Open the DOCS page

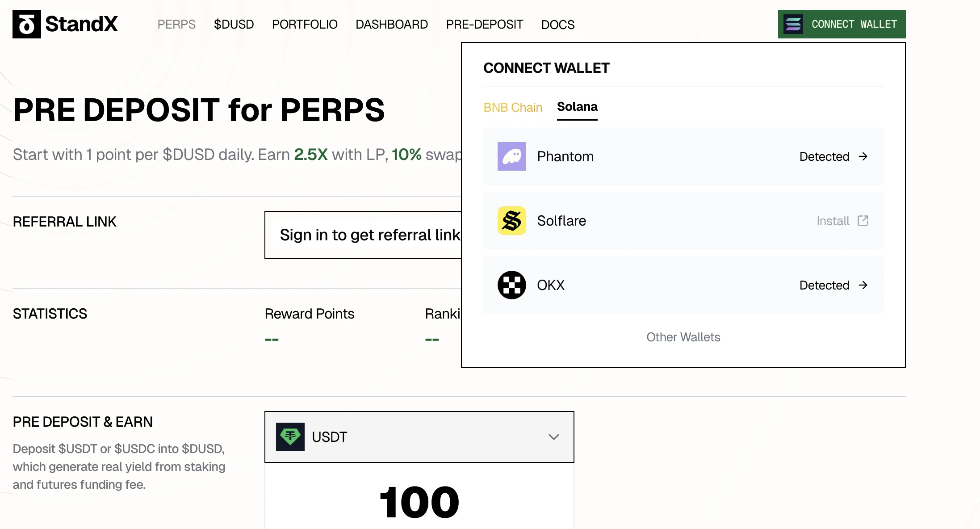(x=557, y=25)
